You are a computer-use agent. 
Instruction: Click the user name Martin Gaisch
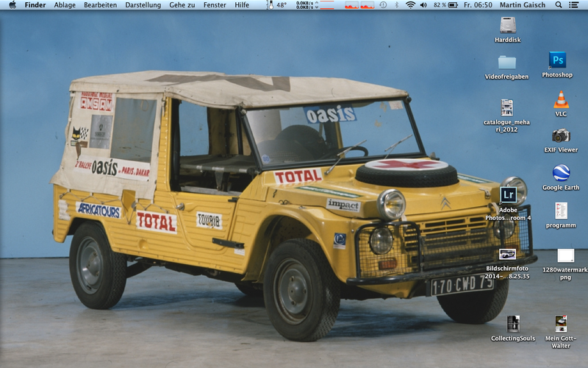tap(523, 5)
